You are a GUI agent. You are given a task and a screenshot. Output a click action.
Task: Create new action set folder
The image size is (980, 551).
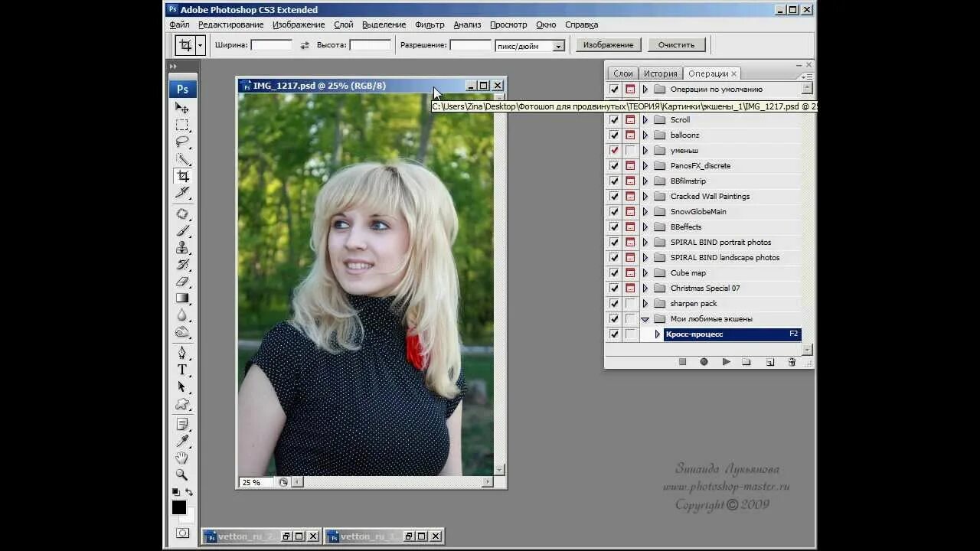746,362
